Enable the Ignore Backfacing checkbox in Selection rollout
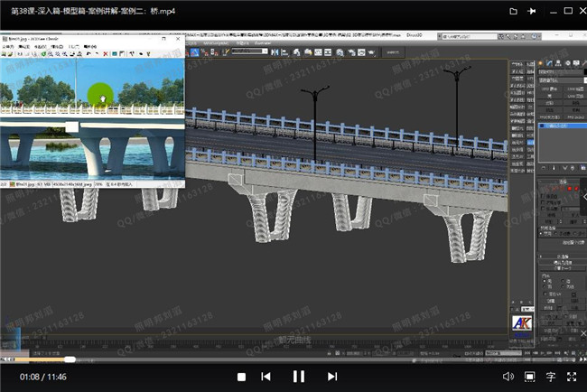 coord(543,202)
